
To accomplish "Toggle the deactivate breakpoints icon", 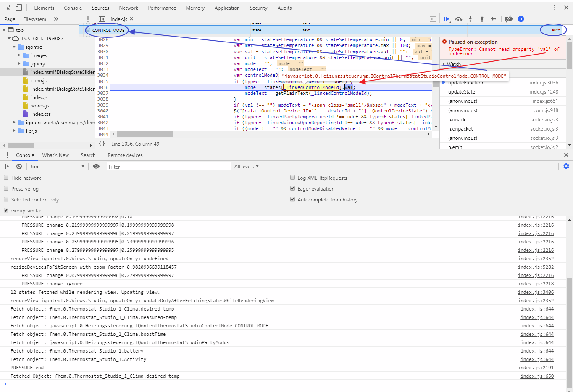I will [x=509, y=19].
